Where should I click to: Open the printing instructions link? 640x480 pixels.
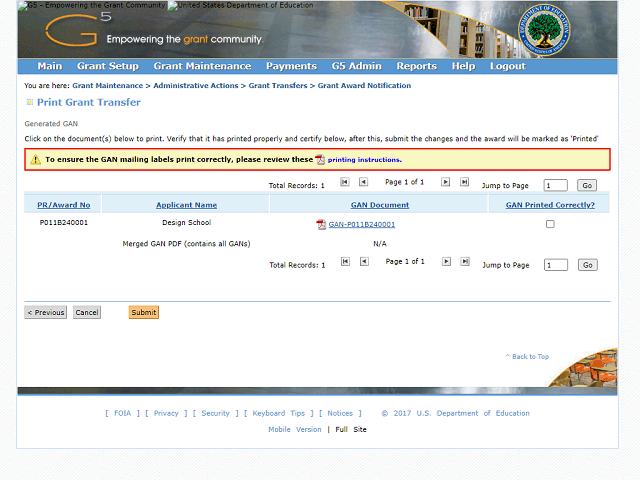[364, 160]
